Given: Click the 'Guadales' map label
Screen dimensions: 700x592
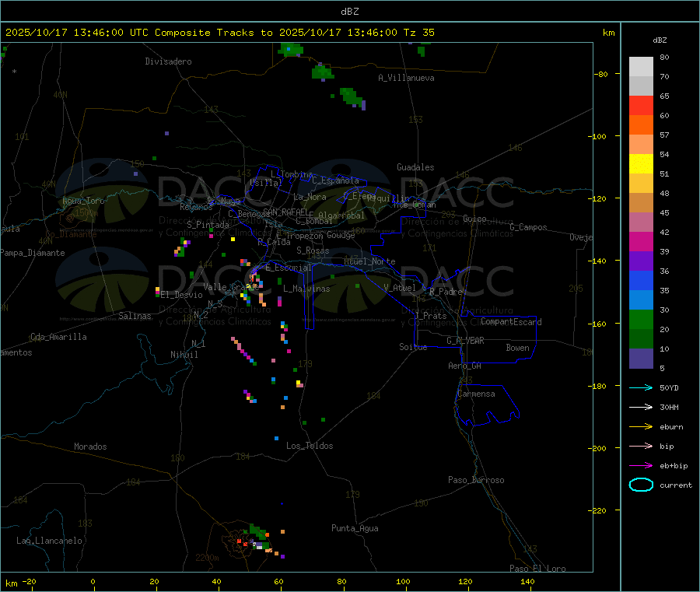Looking at the screenshot, I should pyautogui.click(x=415, y=167).
